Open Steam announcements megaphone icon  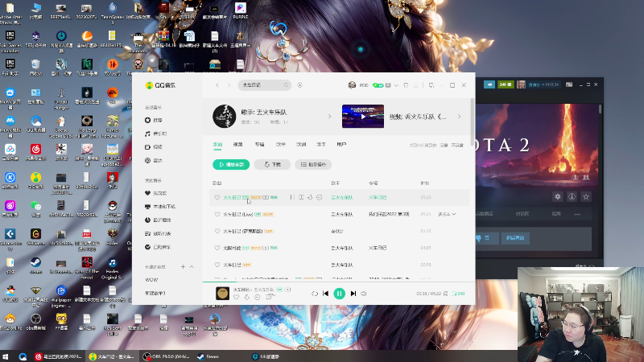click(x=489, y=84)
